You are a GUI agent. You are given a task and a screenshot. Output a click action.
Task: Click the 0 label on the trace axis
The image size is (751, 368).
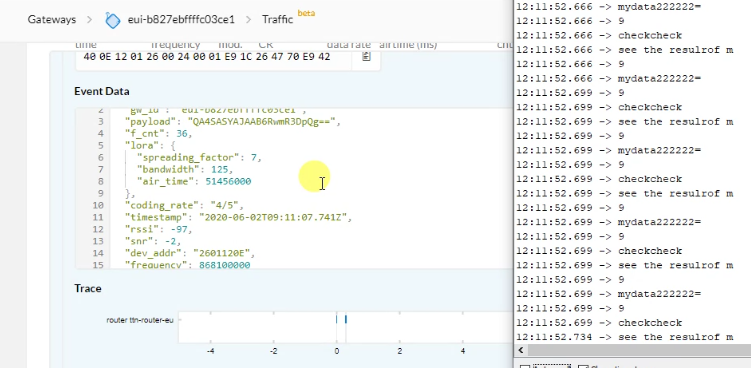[x=337, y=351]
